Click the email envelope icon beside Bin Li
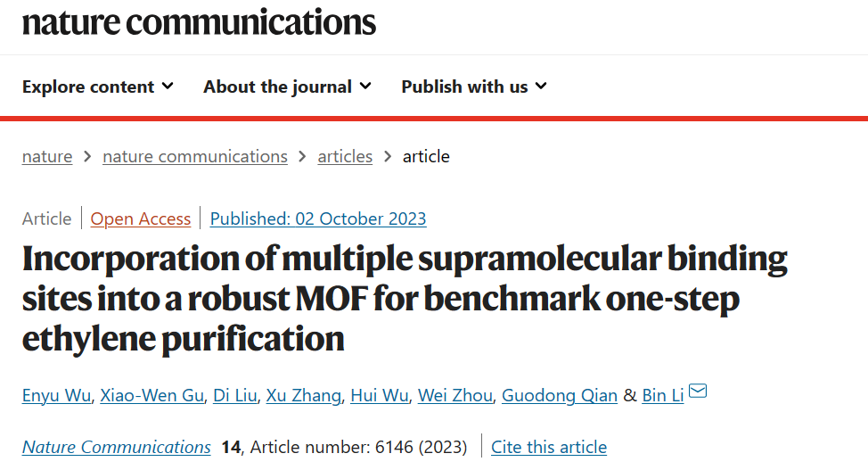Viewport: 868px width, 470px height. (698, 391)
